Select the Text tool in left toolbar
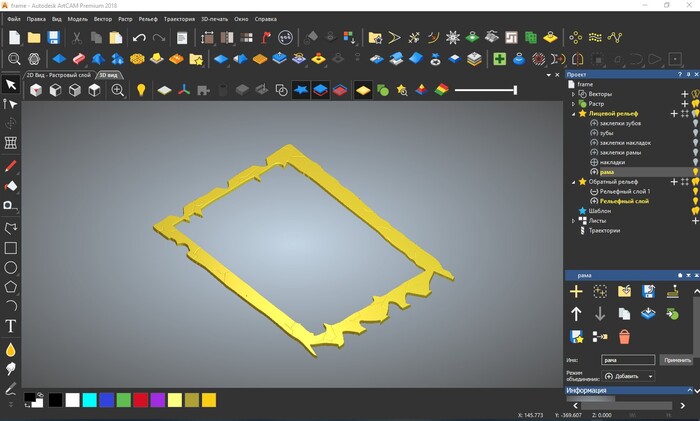This screenshot has height=421, width=700. (x=11, y=326)
